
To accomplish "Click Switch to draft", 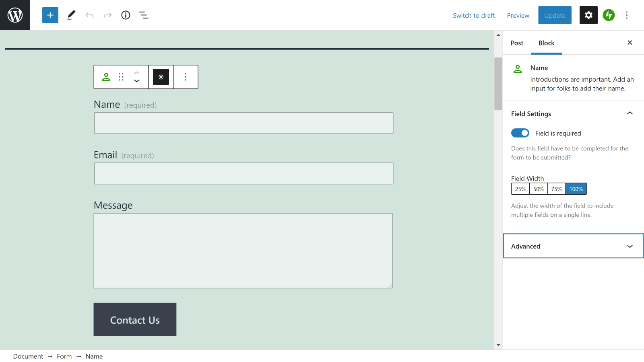I will (474, 15).
